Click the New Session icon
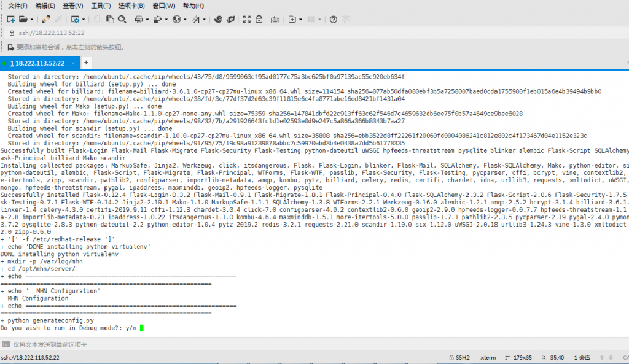This screenshot has width=629, height=364. tap(10, 19)
